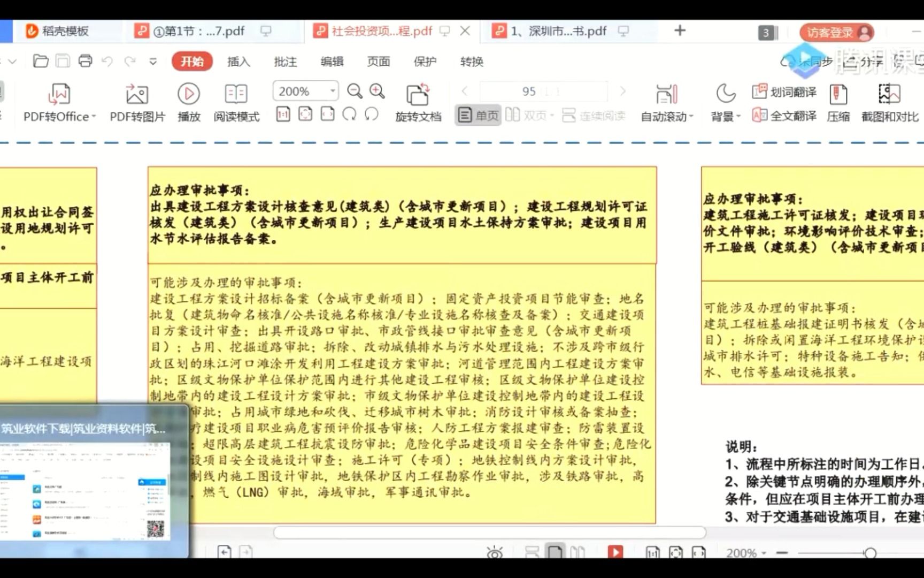The image size is (924, 578).
Task: Click 旋转文档 rotate document button
Action: (418, 103)
